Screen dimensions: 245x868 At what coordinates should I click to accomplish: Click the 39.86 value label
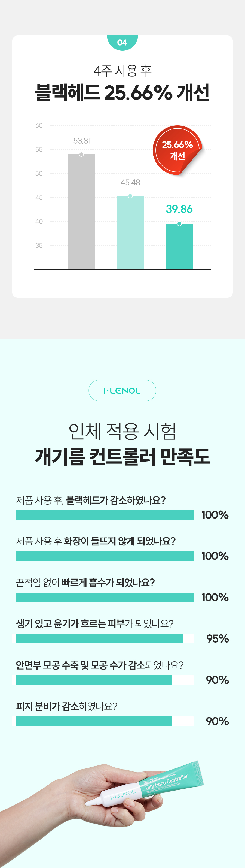[x=179, y=209]
